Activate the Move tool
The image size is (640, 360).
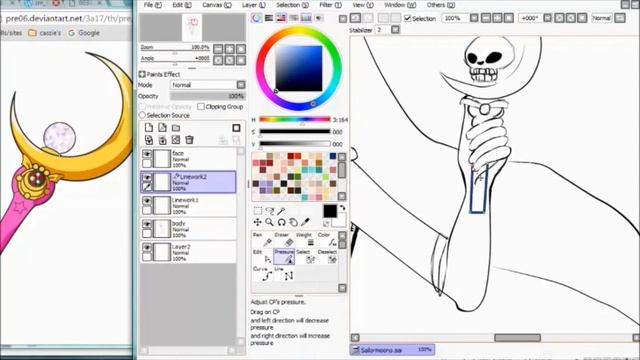point(258,222)
